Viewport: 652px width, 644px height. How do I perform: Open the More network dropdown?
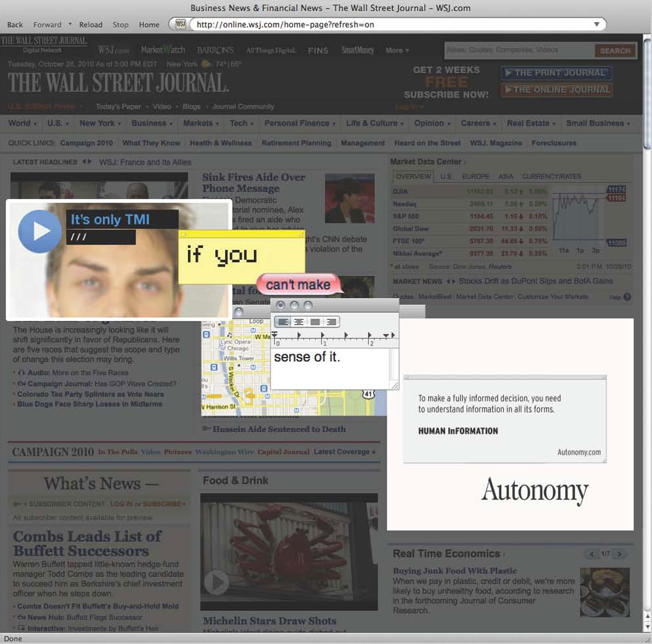pyautogui.click(x=397, y=50)
